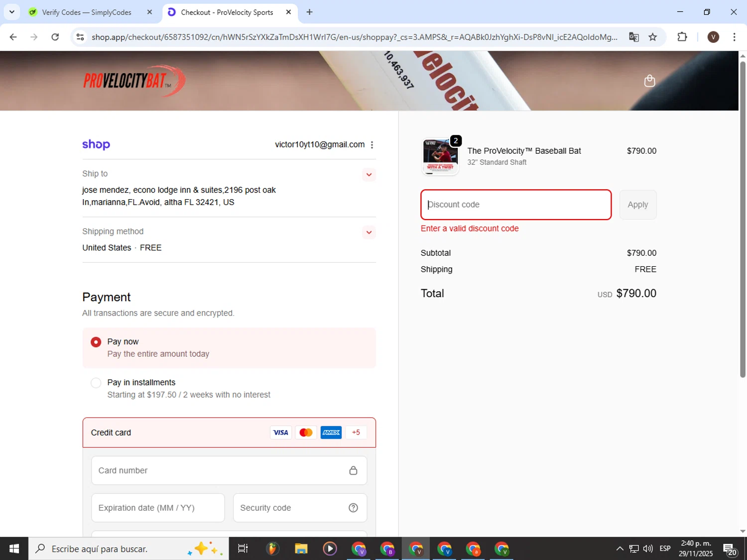747x560 pixels.
Task: Select Pay in installments radio option
Action: coord(96,383)
